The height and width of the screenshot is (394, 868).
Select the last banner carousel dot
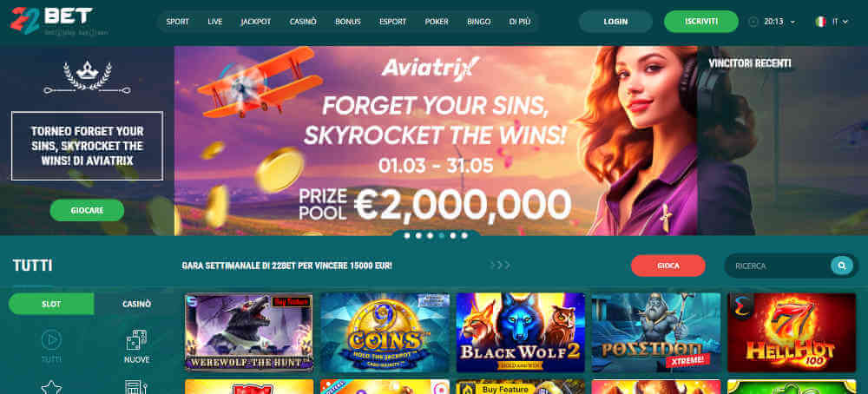(464, 236)
